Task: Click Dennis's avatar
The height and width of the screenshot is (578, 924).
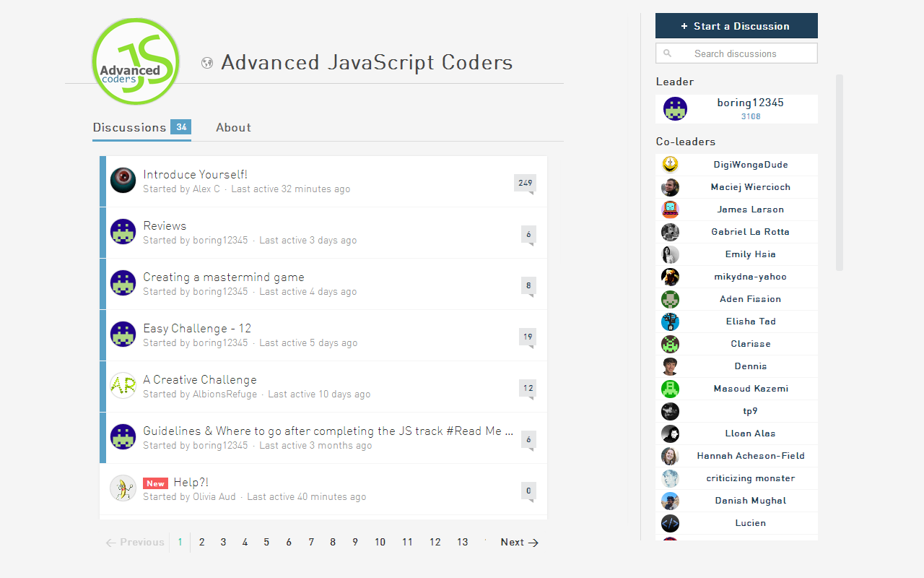Action: 670,366
